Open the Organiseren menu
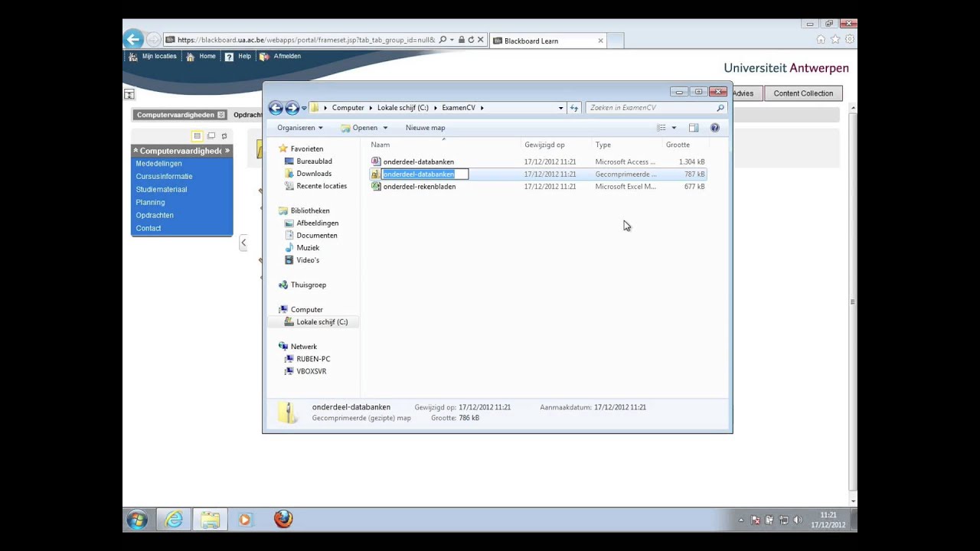This screenshot has height=551, width=980. click(x=300, y=128)
